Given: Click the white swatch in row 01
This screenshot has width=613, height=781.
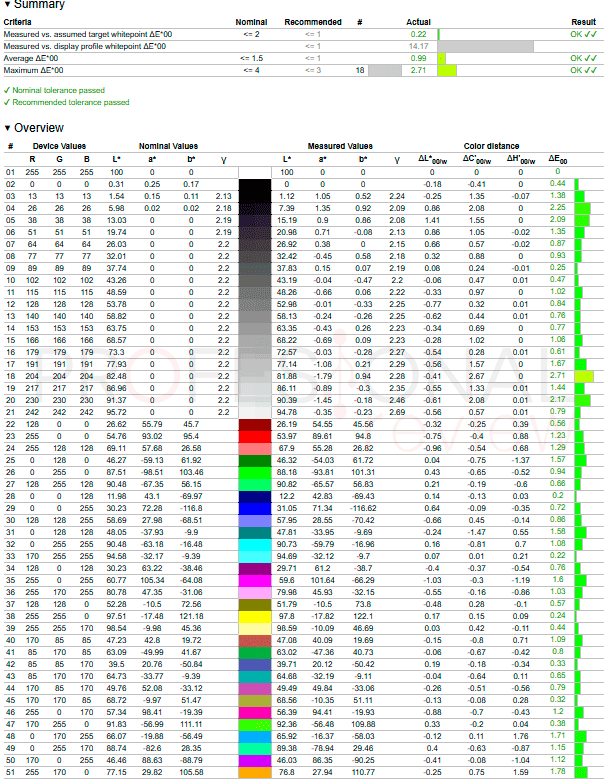Looking at the screenshot, I should pos(255,172).
